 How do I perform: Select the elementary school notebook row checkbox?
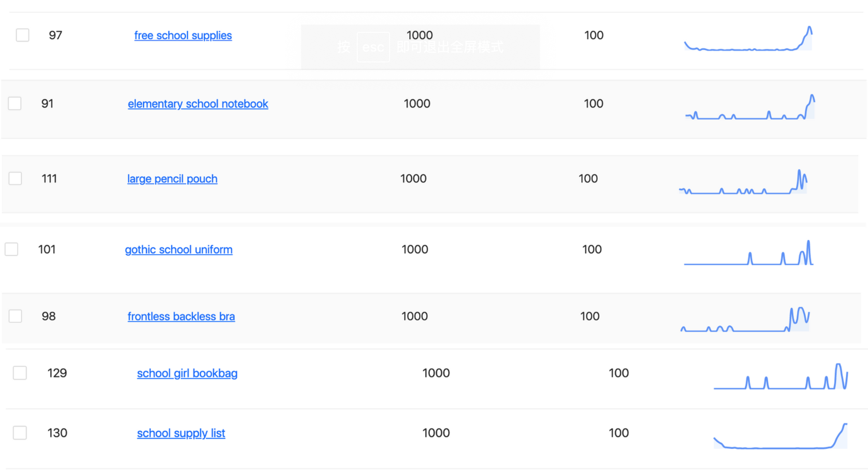coord(15,104)
